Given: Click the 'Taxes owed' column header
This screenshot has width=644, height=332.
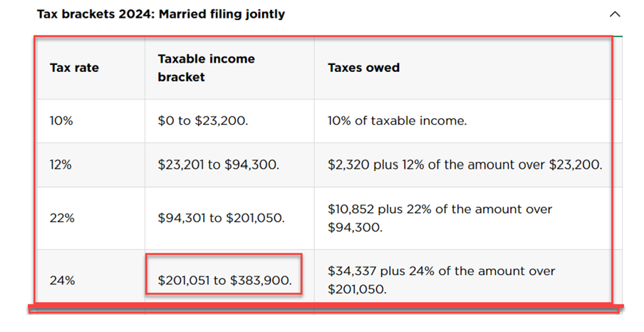Looking at the screenshot, I should pyautogui.click(x=363, y=68).
